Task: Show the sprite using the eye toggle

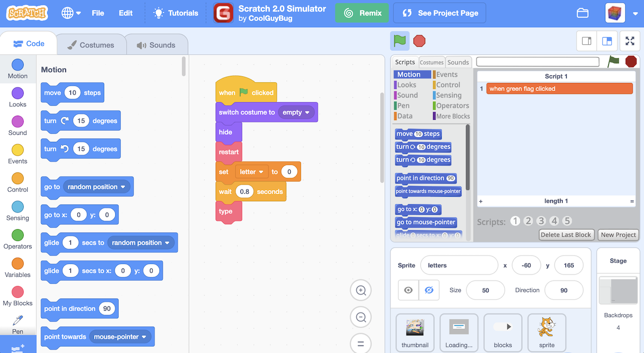Action: [408, 290]
